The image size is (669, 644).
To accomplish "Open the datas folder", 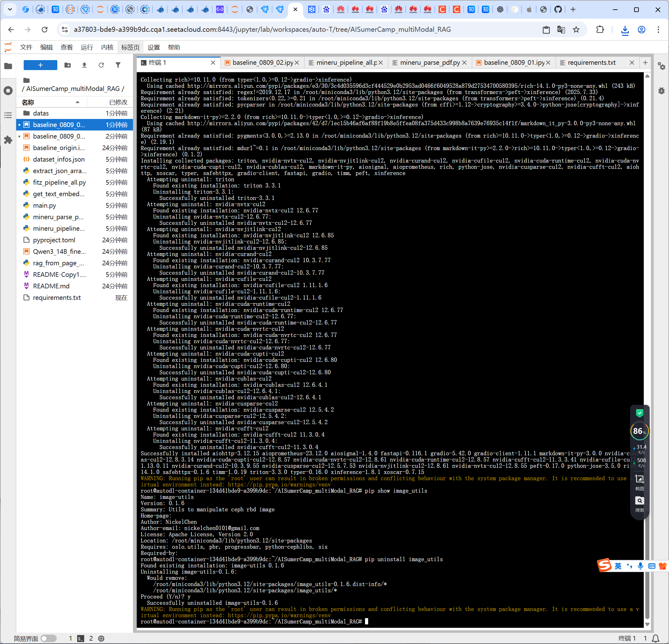I will [x=75, y=113].
